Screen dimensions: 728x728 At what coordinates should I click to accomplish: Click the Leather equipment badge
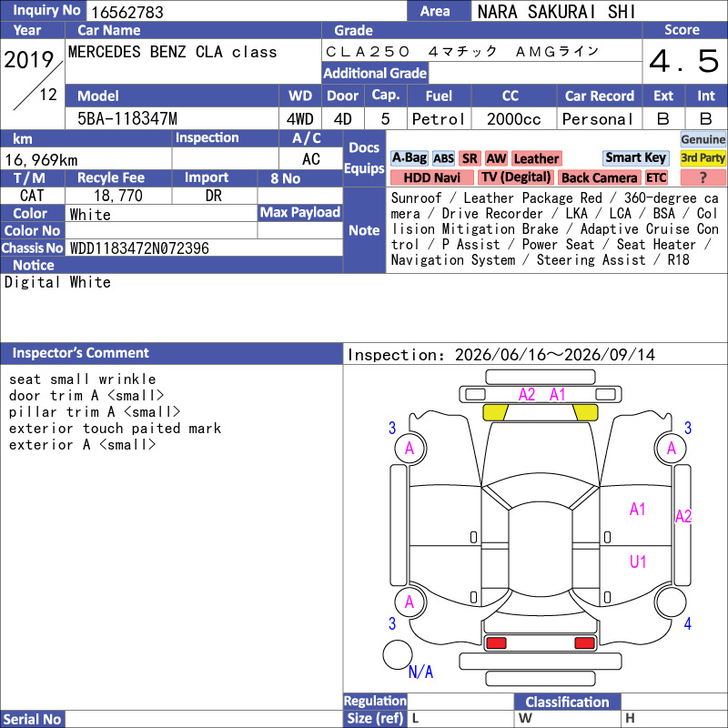536,158
